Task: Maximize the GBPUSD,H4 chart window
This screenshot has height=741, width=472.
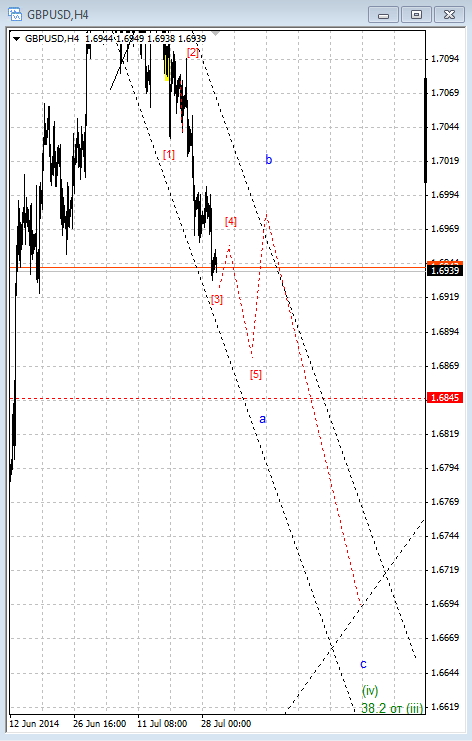Action: pos(416,15)
